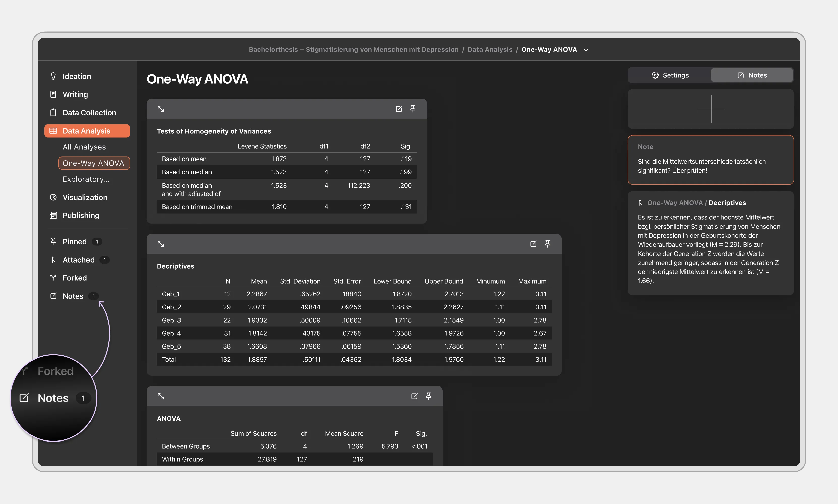Pin the ANOVA results card

tap(428, 396)
